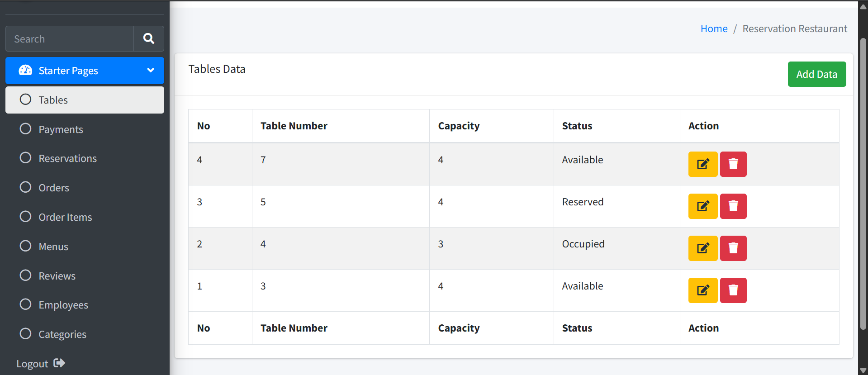Edit the Reserved table row
This screenshot has width=868, height=375.
[703, 206]
